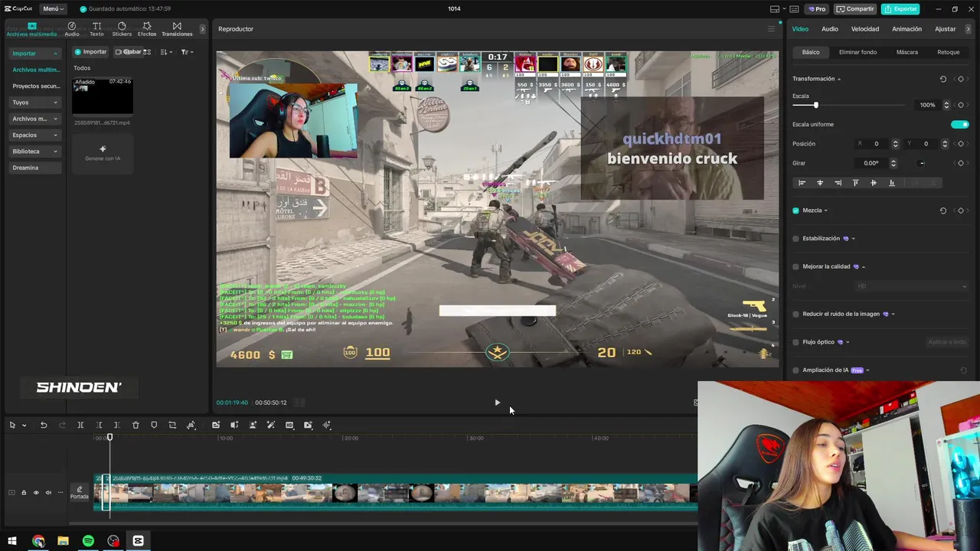Viewport: 980px width, 551px height.
Task: Select Proyectos secundarios in sidebar
Action: click(x=36, y=86)
